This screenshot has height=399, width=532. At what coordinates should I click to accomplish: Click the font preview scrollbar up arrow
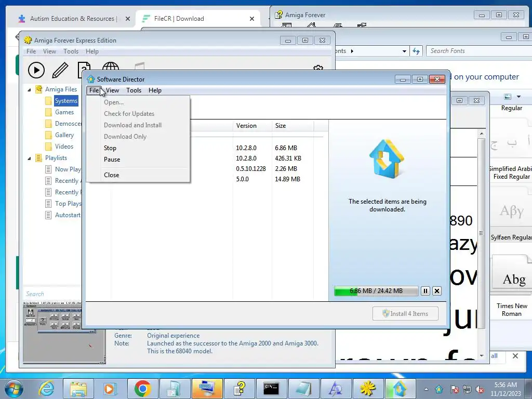pos(482,134)
